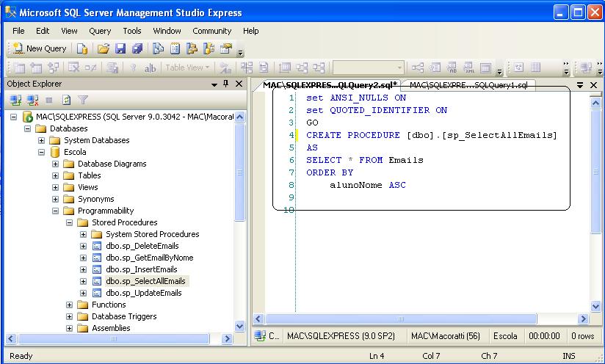
Task: Show Object Explorer via toolbar icon
Action: 192,48
